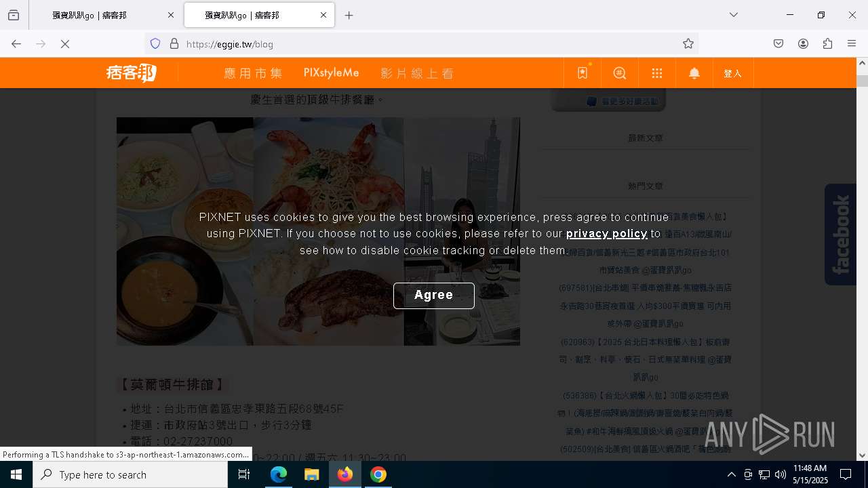Launch Microsoft Edge from taskbar
Screen dimensions: 868x488
[x=279, y=474]
